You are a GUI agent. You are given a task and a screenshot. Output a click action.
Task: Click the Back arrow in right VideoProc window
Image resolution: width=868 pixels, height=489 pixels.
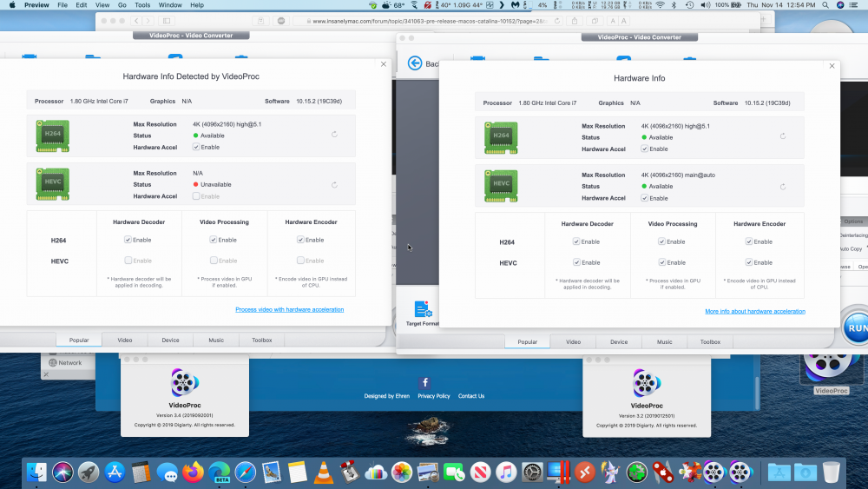coord(415,63)
